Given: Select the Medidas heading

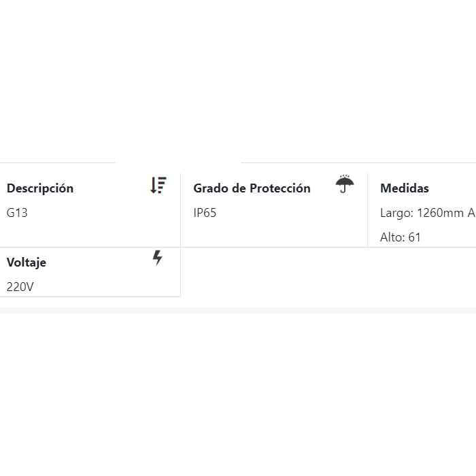Looking at the screenshot, I should tap(405, 188).
